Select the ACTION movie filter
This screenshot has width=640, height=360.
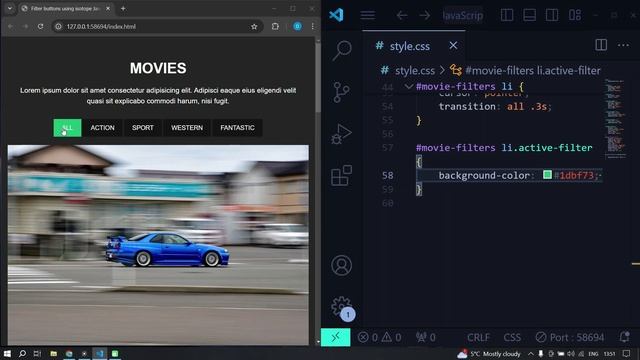[x=102, y=128]
